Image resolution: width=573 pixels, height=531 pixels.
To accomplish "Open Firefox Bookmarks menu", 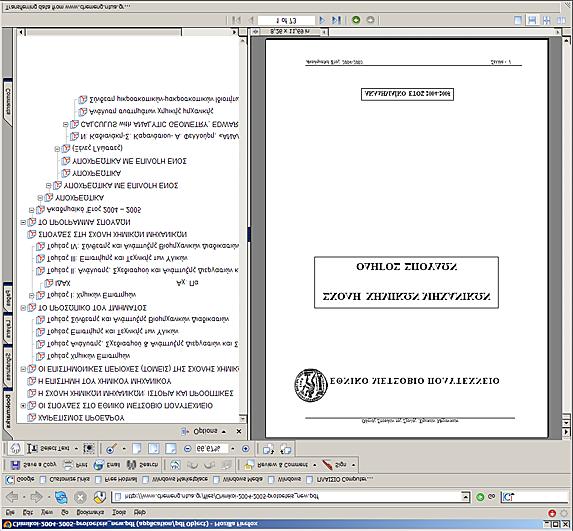I will (x=90, y=512).
